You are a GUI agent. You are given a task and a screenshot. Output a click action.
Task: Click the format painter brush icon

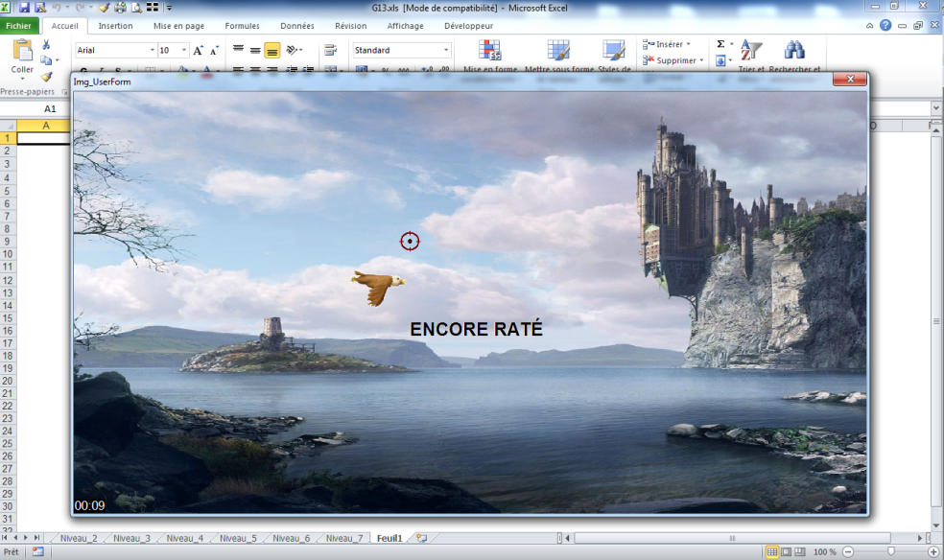46,76
